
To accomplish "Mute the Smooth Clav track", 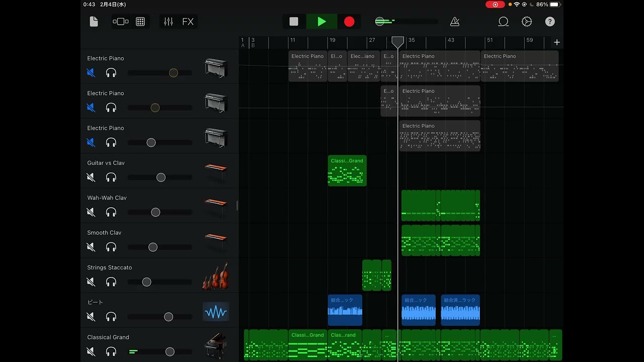I will pos(91,247).
